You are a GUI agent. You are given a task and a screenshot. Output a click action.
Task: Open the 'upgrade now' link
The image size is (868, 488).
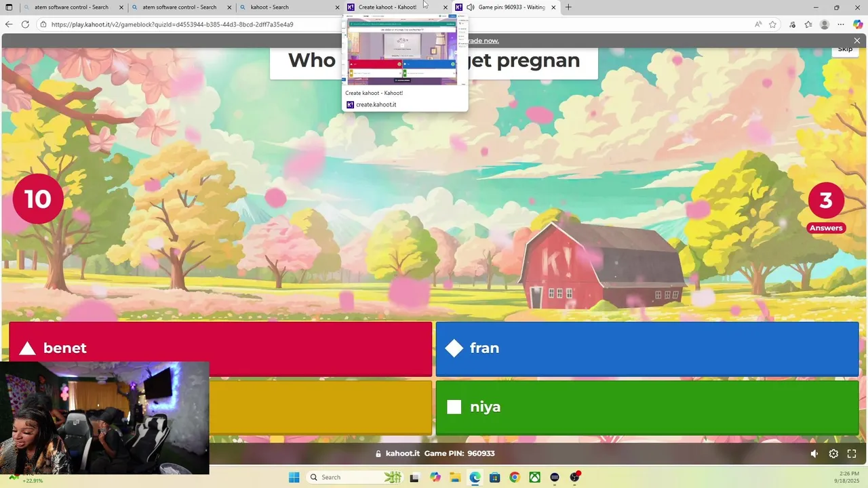point(484,41)
